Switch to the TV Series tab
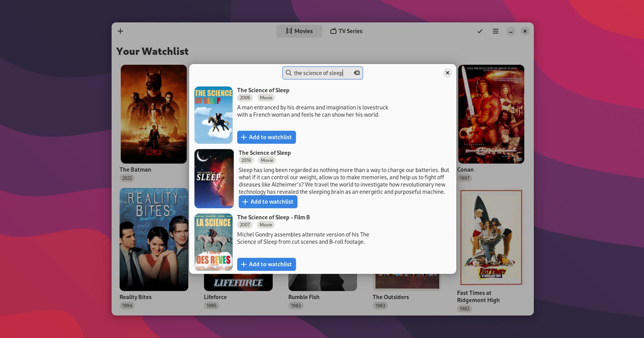The image size is (644, 338). pyautogui.click(x=346, y=31)
